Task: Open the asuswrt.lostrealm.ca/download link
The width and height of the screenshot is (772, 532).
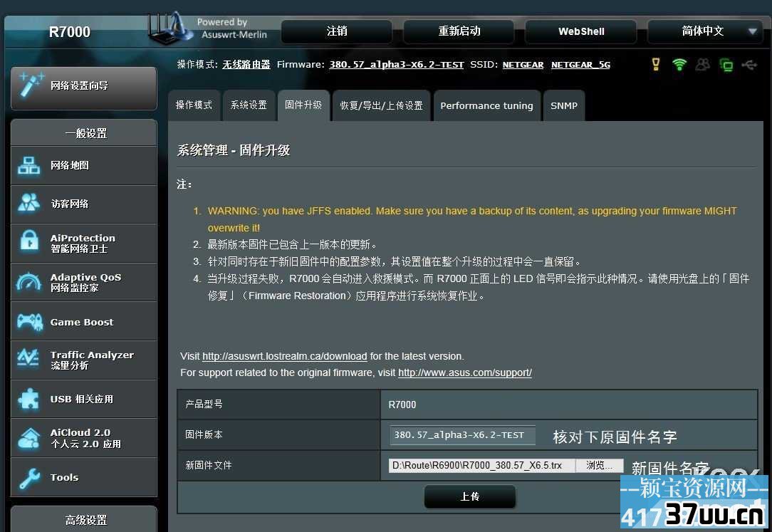Action: tap(285, 356)
